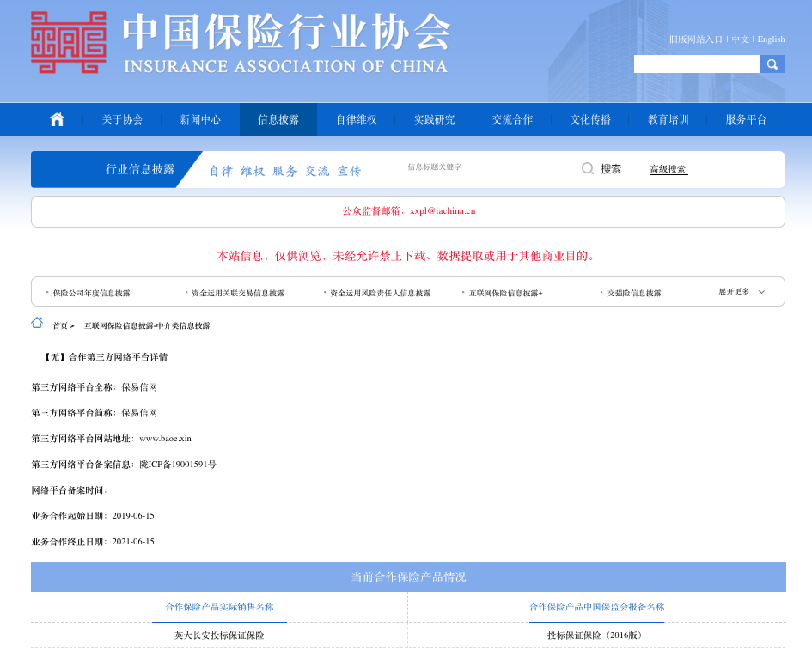The image size is (812, 656).
Task: Open the 实践研究 menu
Action: [435, 119]
